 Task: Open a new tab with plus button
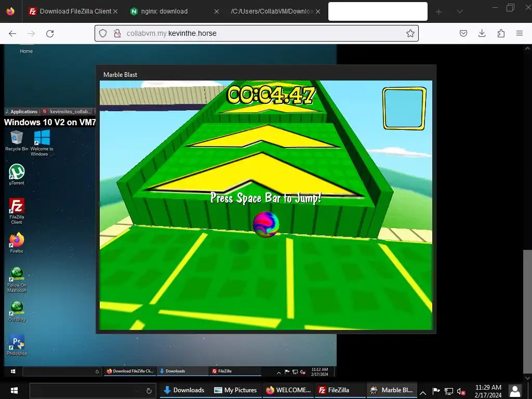pyautogui.click(x=438, y=12)
